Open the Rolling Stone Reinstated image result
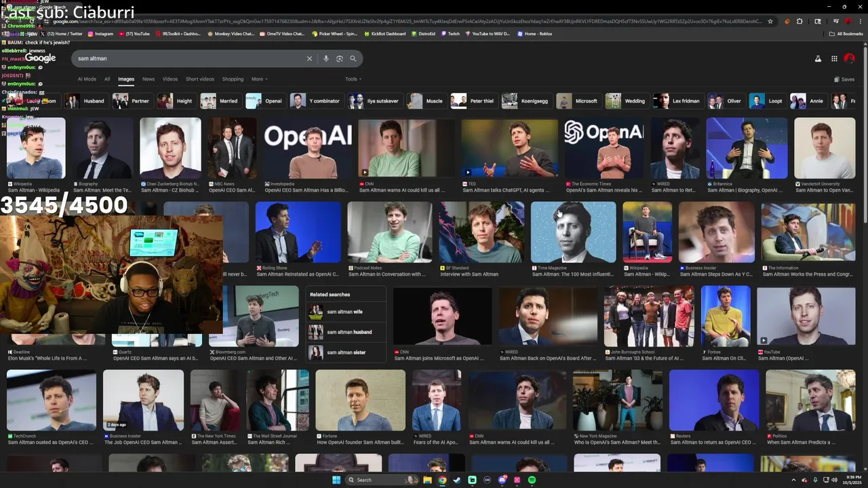This screenshot has width=868, height=488. tap(298, 232)
